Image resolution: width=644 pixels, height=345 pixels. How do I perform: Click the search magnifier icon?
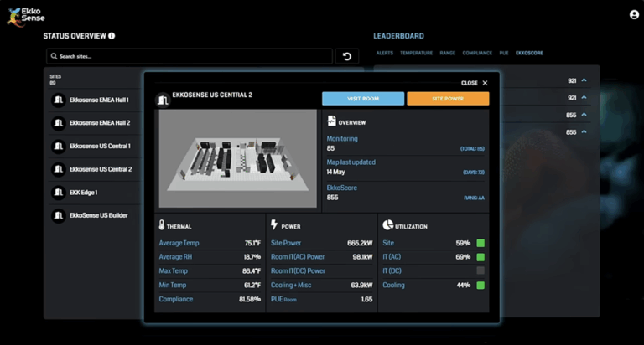[54, 56]
